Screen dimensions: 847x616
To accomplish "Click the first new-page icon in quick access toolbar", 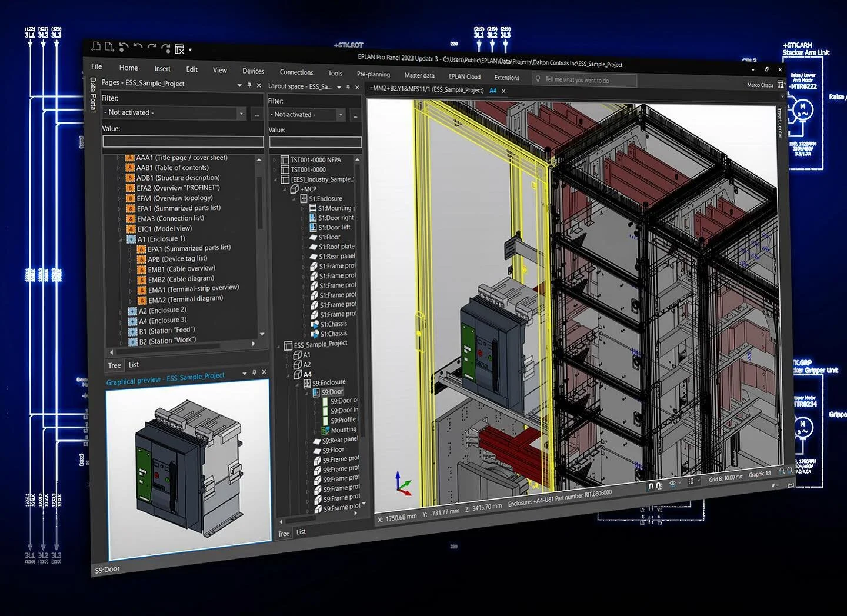I will (95, 46).
